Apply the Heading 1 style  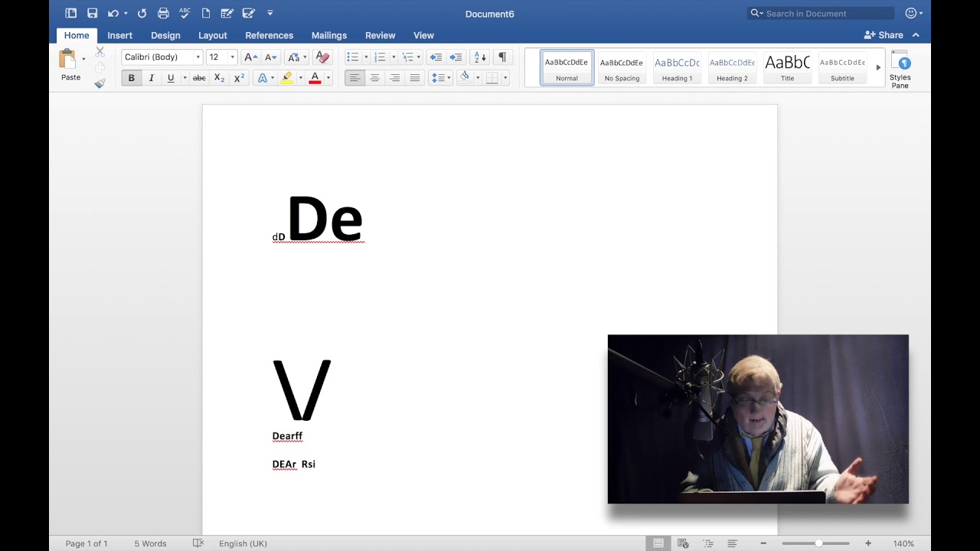tap(677, 67)
